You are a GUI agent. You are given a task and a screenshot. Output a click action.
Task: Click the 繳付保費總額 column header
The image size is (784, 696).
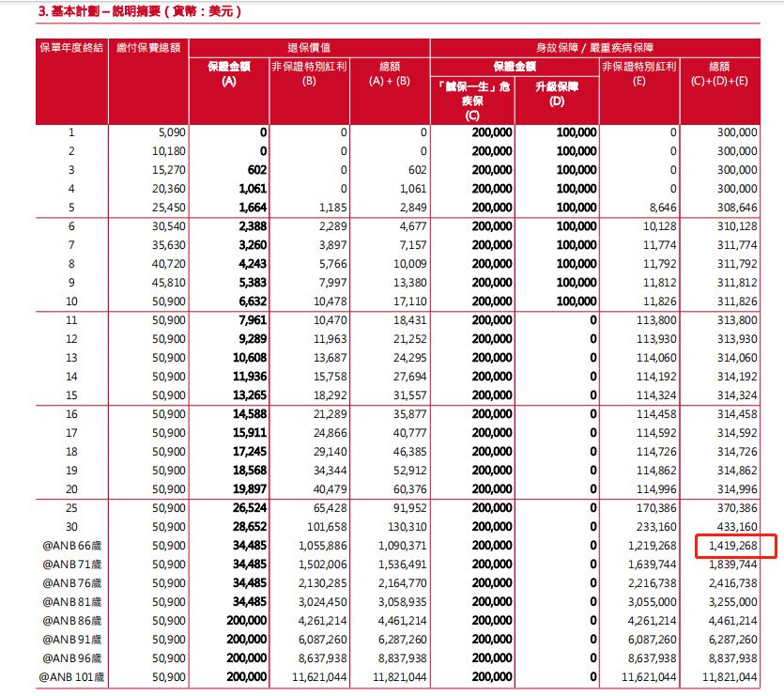pos(148,48)
